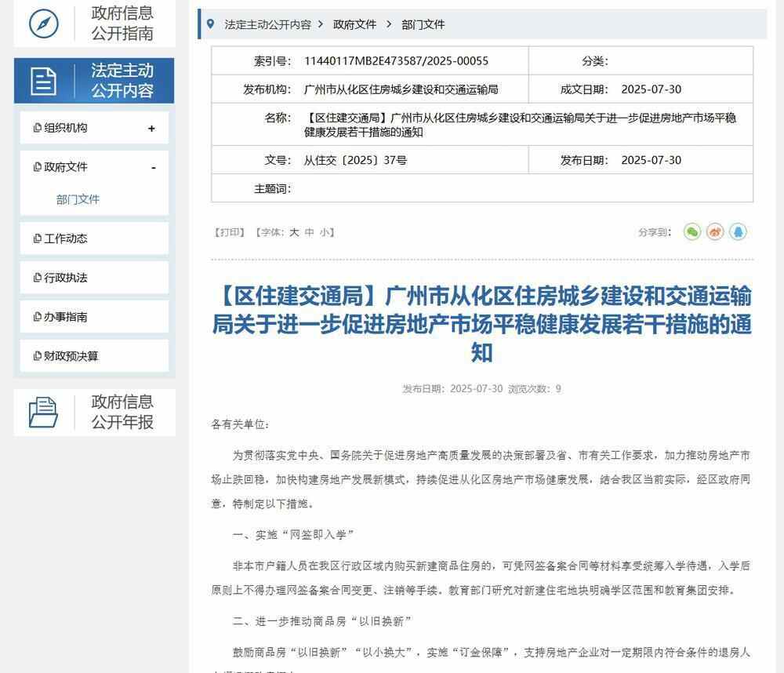Viewport: 784px width, 673px height.
Task: Go to 财政预决算 in the sidebar
Action: pos(71,356)
